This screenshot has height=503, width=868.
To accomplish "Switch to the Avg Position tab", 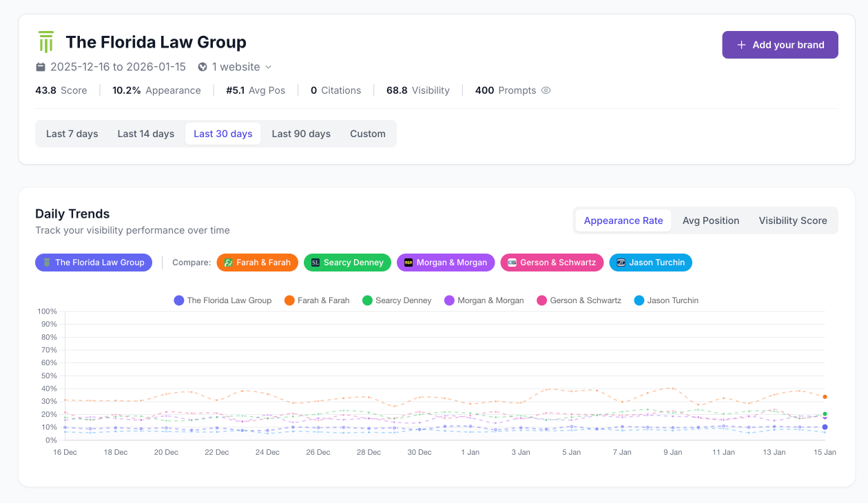I will tap(711, 220).
